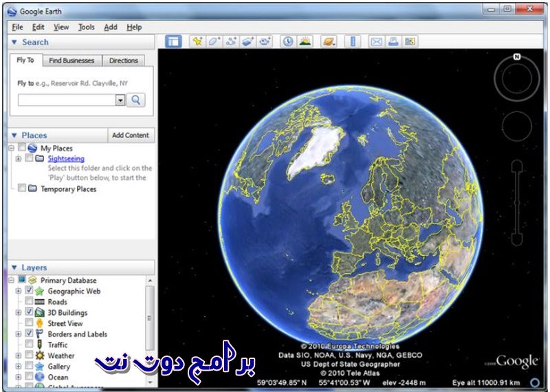Image resolution: width=550 pixels, height=392 pixels.
Task: Open the Sightseeing link
Action: point(66,158)
